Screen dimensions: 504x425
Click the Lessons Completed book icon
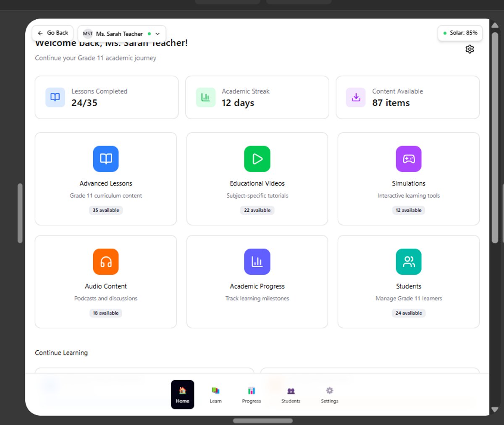click(55, 97)
